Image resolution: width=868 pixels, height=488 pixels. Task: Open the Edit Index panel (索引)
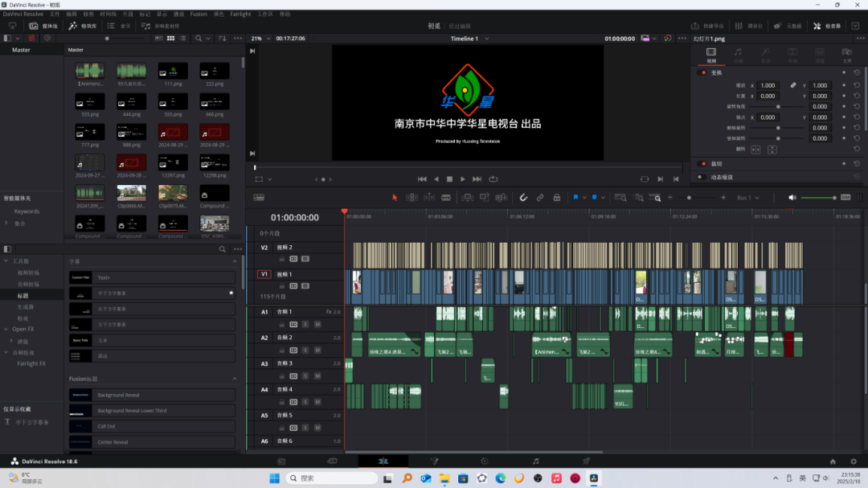pos(119,26)
